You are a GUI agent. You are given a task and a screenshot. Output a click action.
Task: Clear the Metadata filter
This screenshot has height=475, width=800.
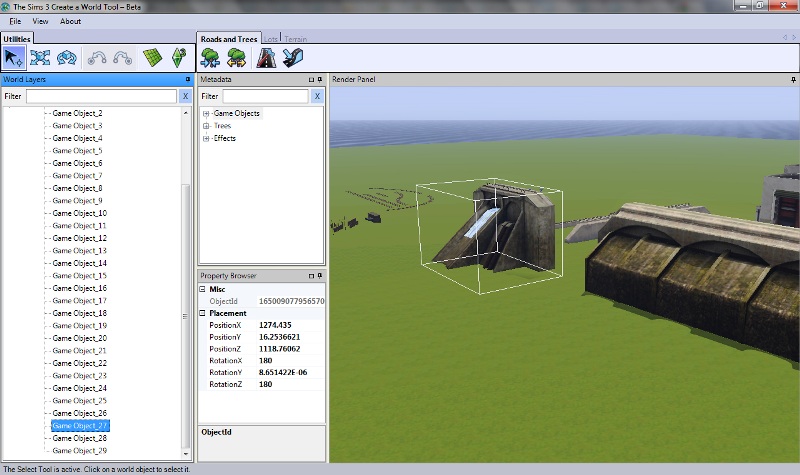(317, 96)
